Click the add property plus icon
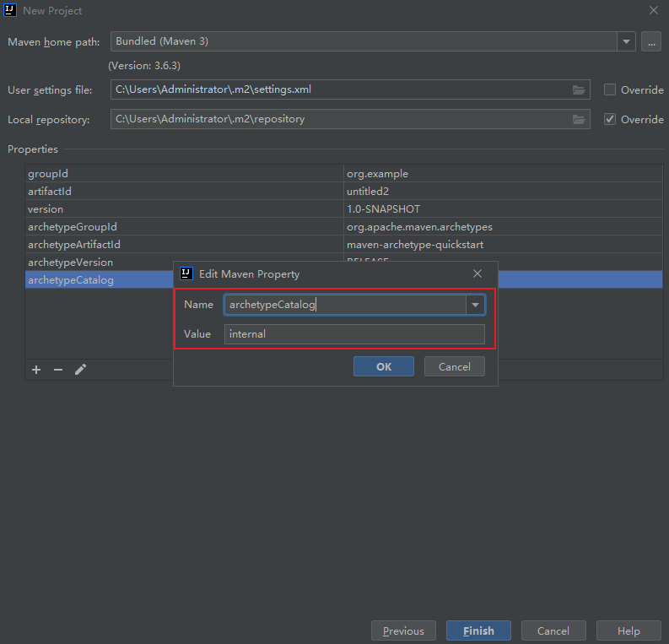This screenshot has width=669, height=644. tap(36, 370)
